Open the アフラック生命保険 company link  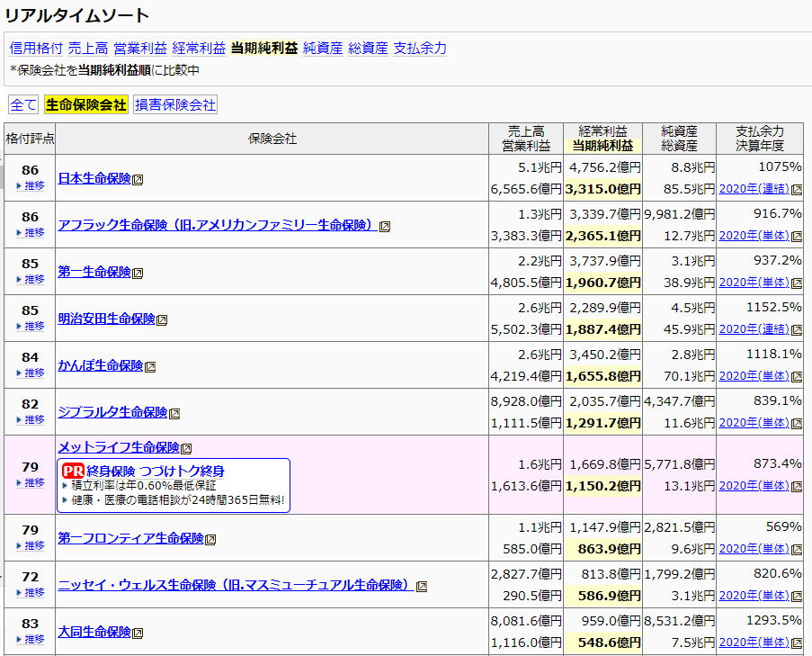tap(218, 225)
